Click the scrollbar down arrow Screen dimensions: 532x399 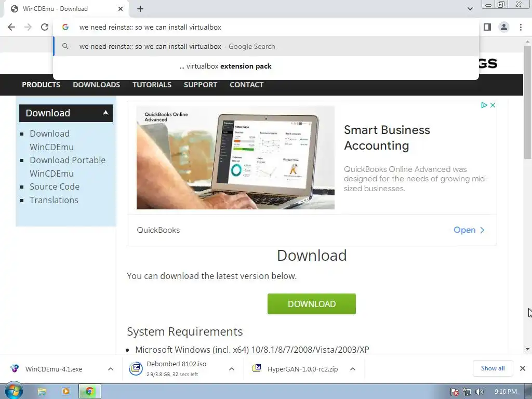tap(527, 349)
